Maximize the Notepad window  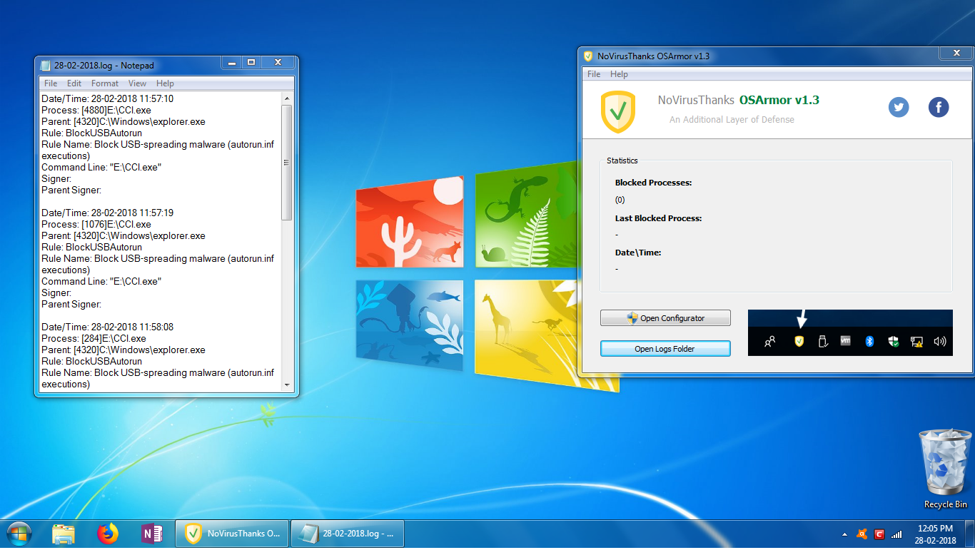pyautogui.click(x=251, y=63)
